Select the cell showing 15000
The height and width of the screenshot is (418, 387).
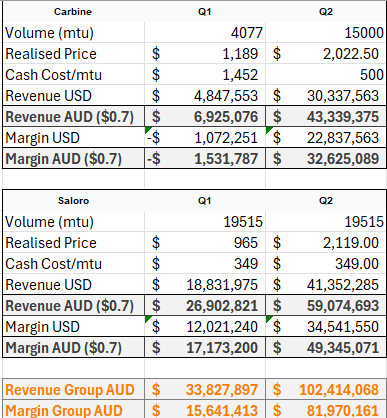tap(326, 33)
